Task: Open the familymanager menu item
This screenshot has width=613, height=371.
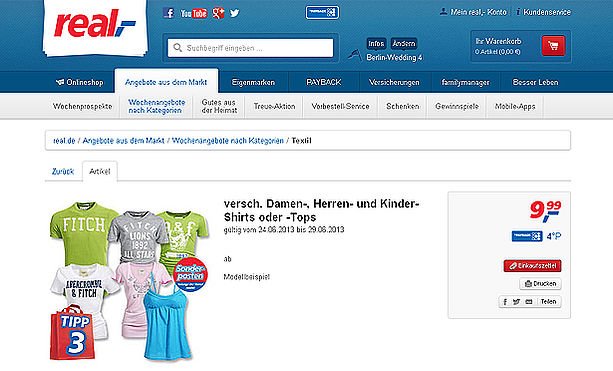Action: (x=465, y=82)
